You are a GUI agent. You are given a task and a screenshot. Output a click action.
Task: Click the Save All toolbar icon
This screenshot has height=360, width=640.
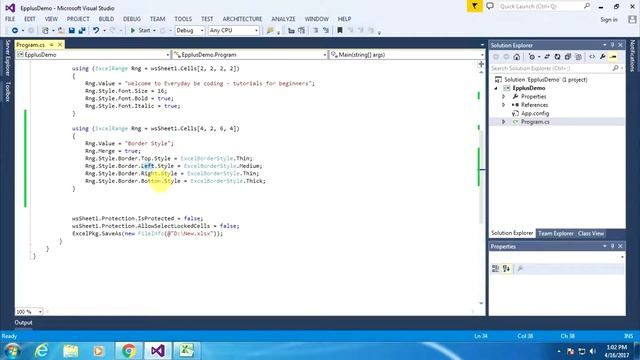(x=82, y=31)
